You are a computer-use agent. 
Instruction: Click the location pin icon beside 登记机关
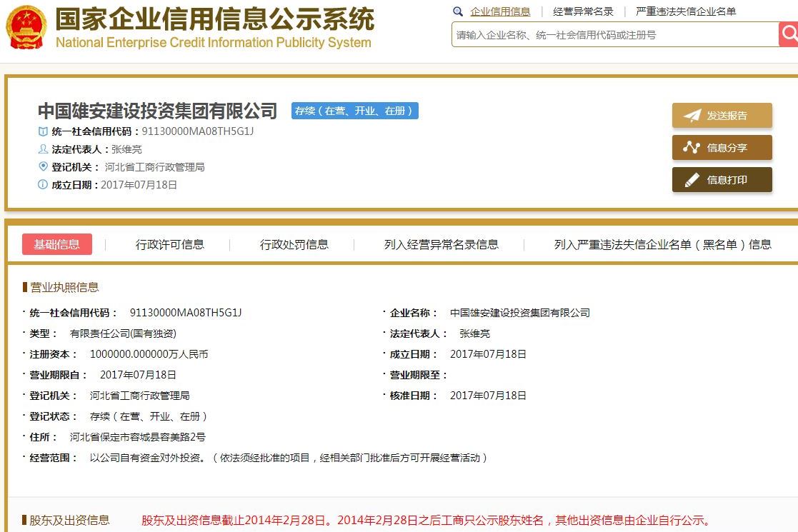click(x=43, y=167)
